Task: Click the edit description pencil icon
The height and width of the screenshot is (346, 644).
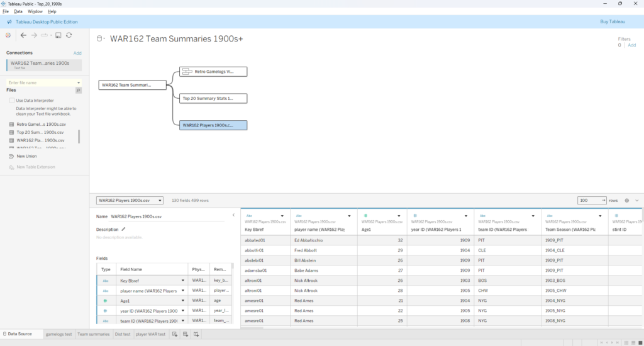Action: 123,229
